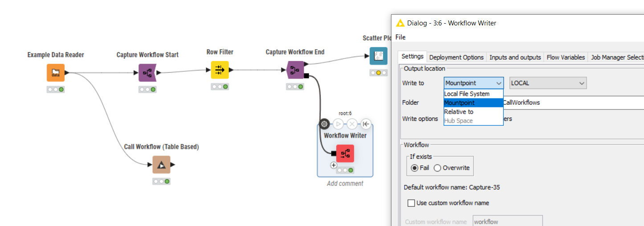
Task: Pick the Relative to option in list
Action: pyautogui.click(x=459, y=112)
